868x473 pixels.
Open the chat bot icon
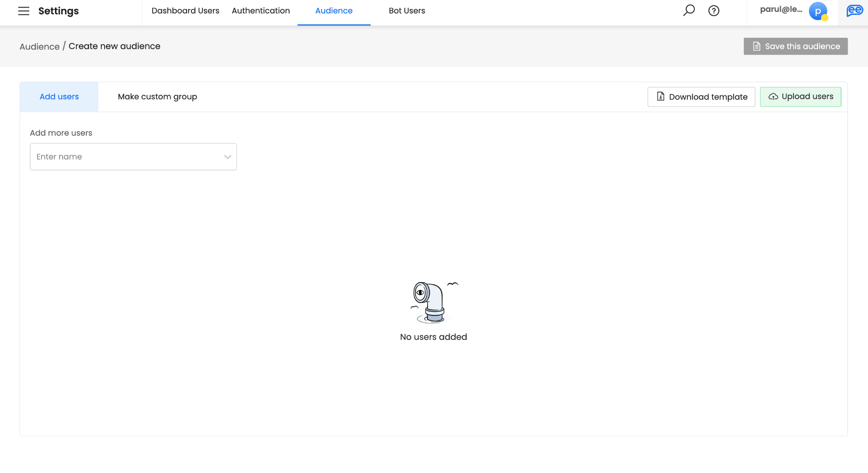pyautogui.click(x=854, y=11)
